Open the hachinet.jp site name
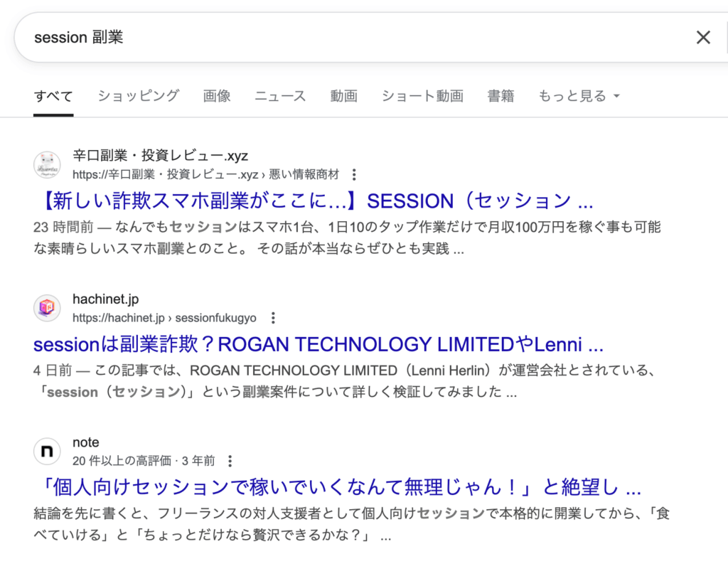The width and height of the screenshot is (728, 571). 106,299
